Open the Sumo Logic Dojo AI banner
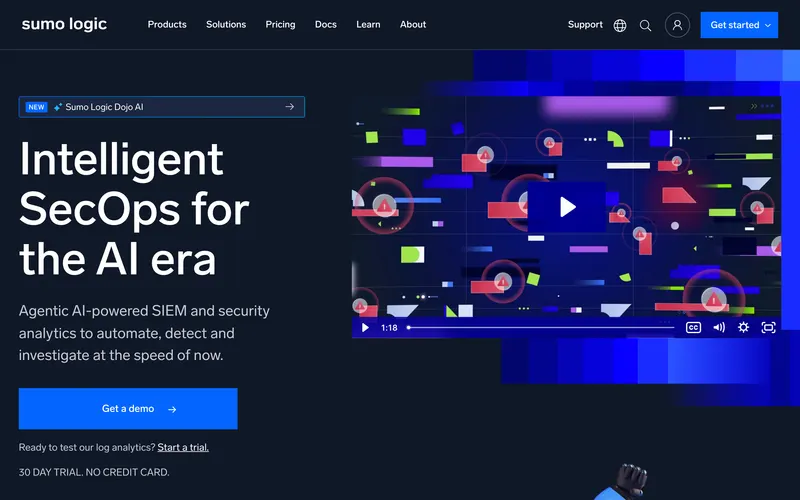Viewport: 800px width, 500px height. (162, 107)
